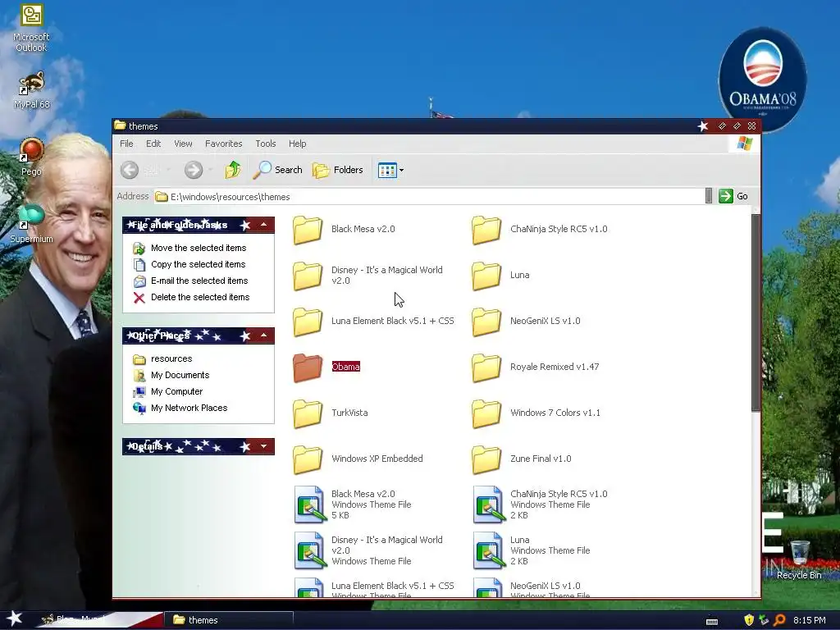
Task: Select the Windows XP Embedded folder
Action: tap(358, 459)
